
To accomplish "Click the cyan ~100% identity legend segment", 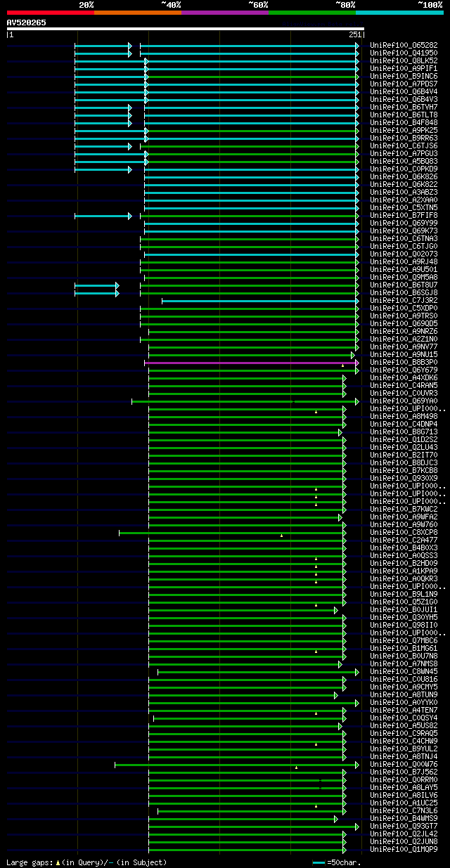I will pyautogui.click(x=399, y=13).
